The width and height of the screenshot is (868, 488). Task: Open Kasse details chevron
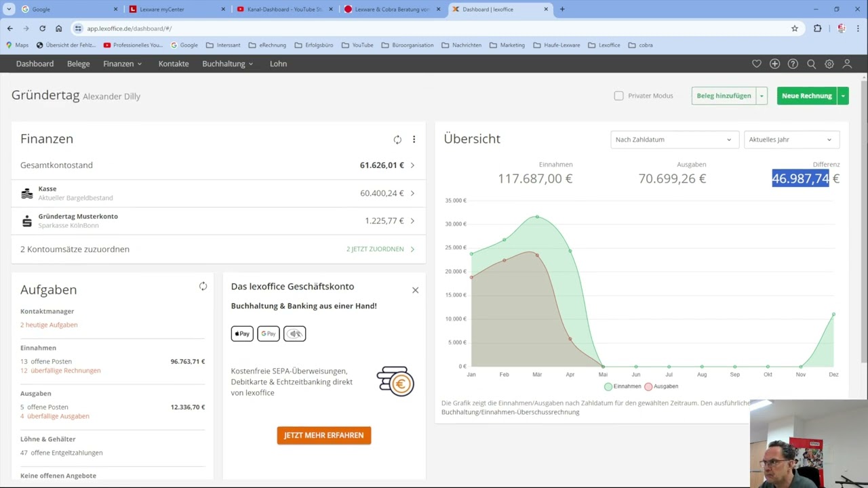point(412,193)
